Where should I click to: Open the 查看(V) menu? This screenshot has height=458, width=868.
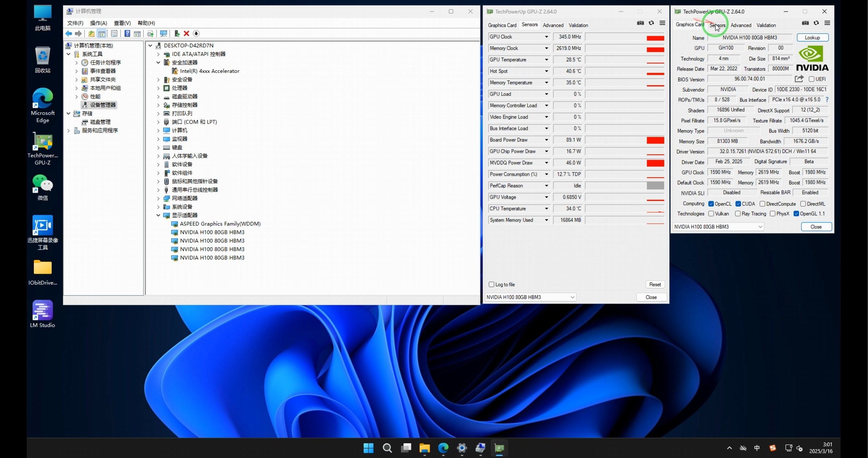[122, 23]
